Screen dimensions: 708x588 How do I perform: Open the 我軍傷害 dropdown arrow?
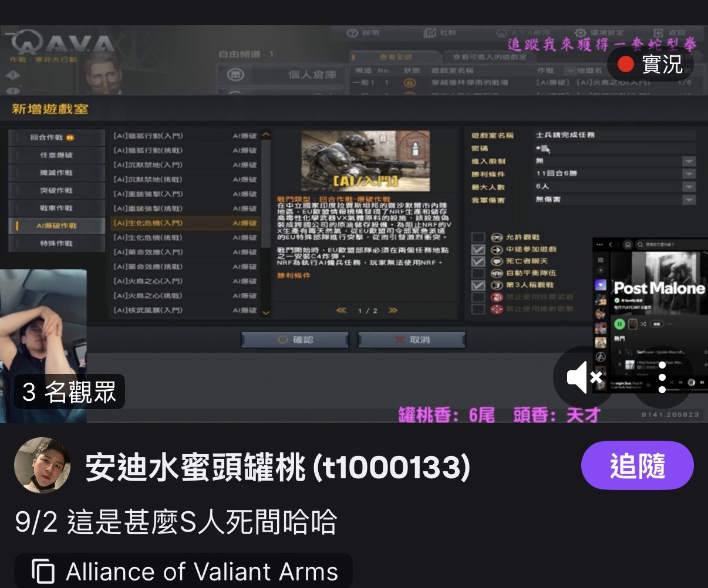pos(689,200)
